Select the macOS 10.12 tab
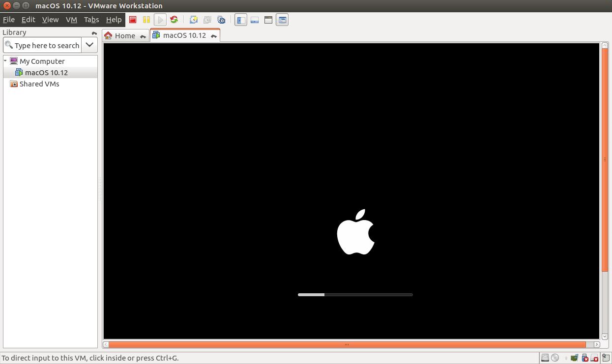This screenshot has height=364, width=612. [184, 35]
